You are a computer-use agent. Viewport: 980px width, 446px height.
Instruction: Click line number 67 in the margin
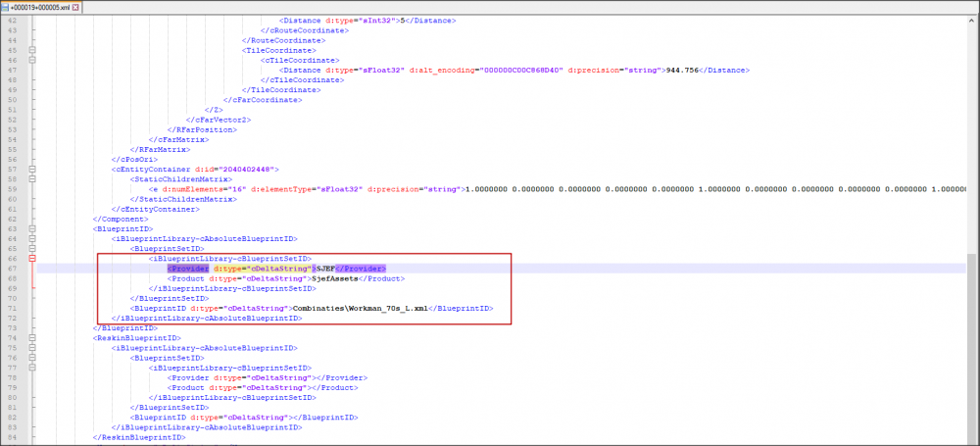click(x=14, y=268)
